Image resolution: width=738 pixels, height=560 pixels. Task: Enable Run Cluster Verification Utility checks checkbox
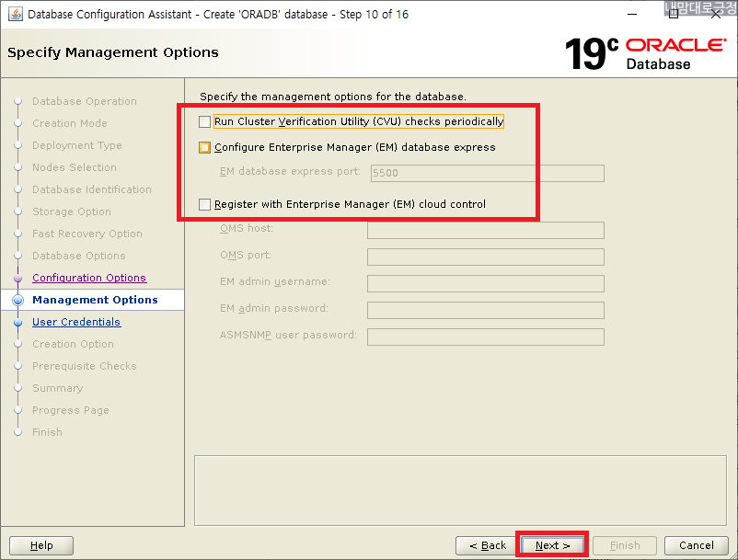pyautogui.click(x=204, y=121)
